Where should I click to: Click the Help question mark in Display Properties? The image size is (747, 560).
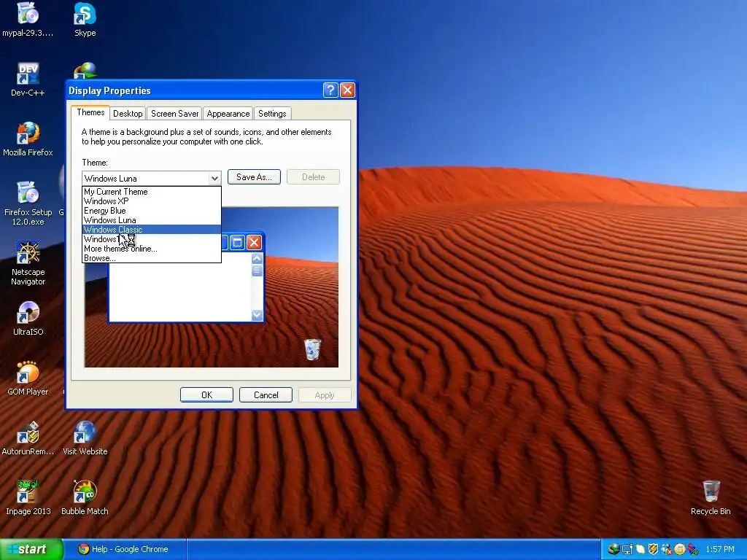(x=330, y=90)
